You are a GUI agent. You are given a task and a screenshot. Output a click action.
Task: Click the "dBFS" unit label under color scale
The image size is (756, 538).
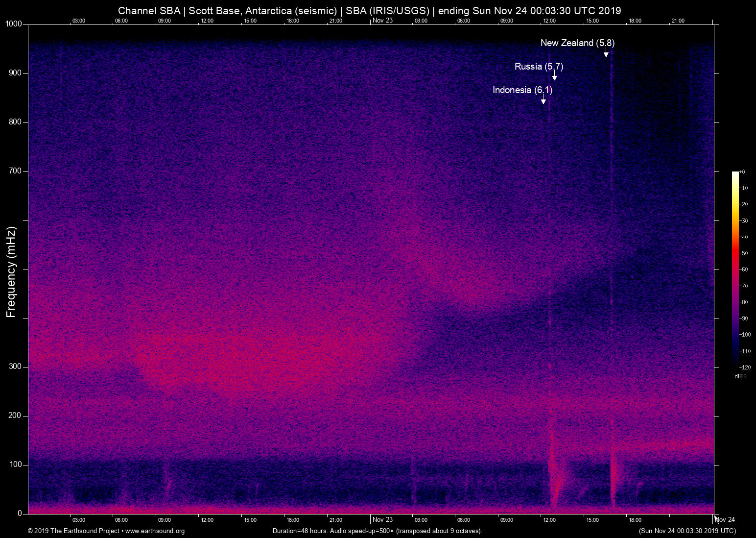tap(740, 376)
